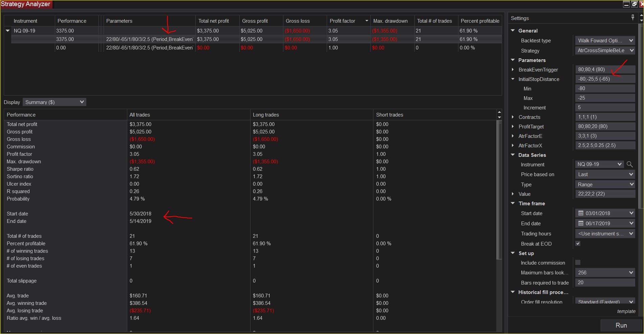Sort by the Total # of trades column

436,21
